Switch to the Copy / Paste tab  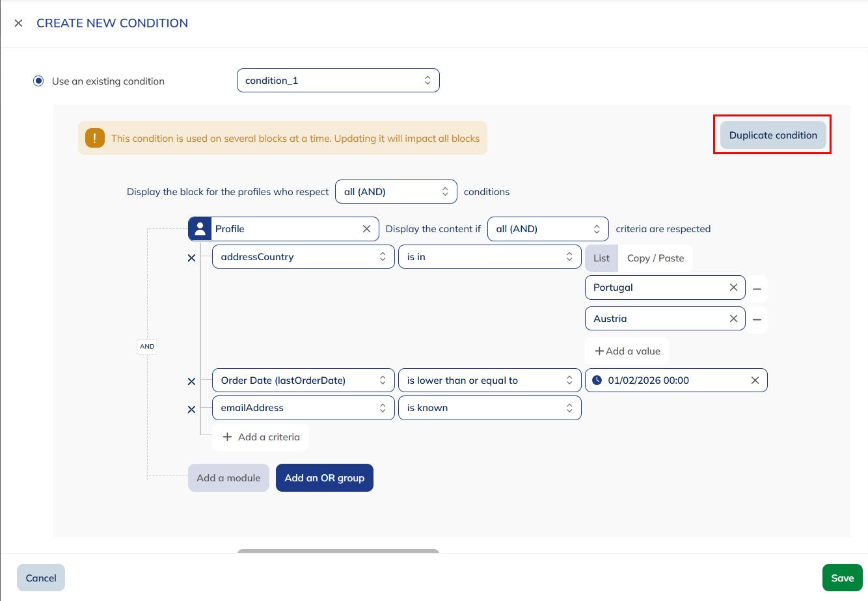pos(655,258)
